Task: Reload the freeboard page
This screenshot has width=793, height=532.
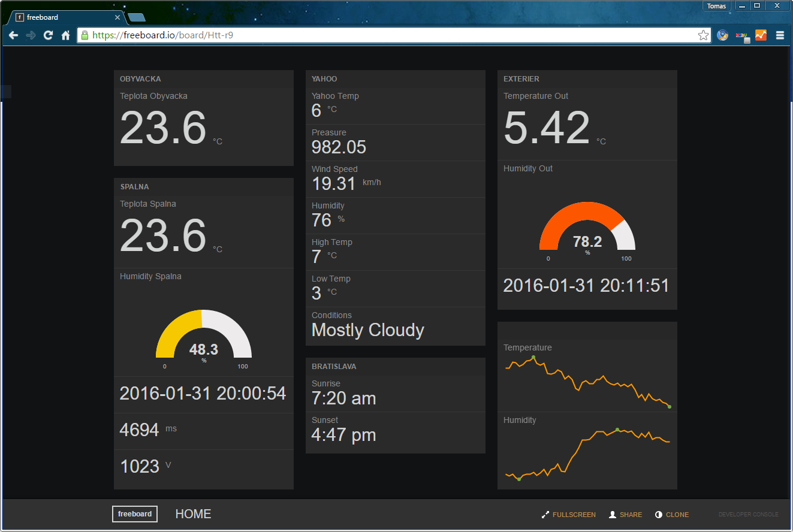Action: pos(49,35)
